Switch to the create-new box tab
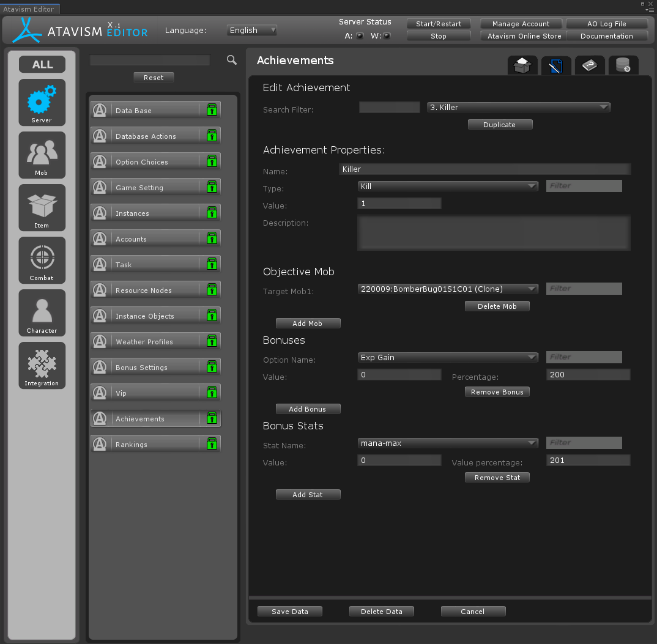The height and width of the screenshot is (644, 657). [522, 65]
